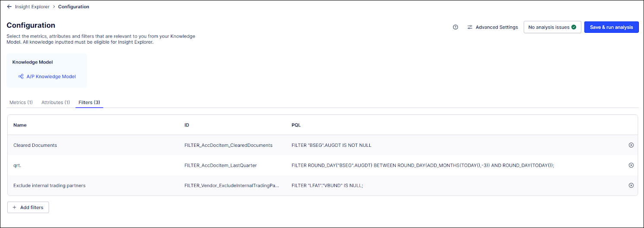Click PQL FILTER "LFA1"."VBUND" IS NULL;
644x228 pixels.
pos(328,185)
